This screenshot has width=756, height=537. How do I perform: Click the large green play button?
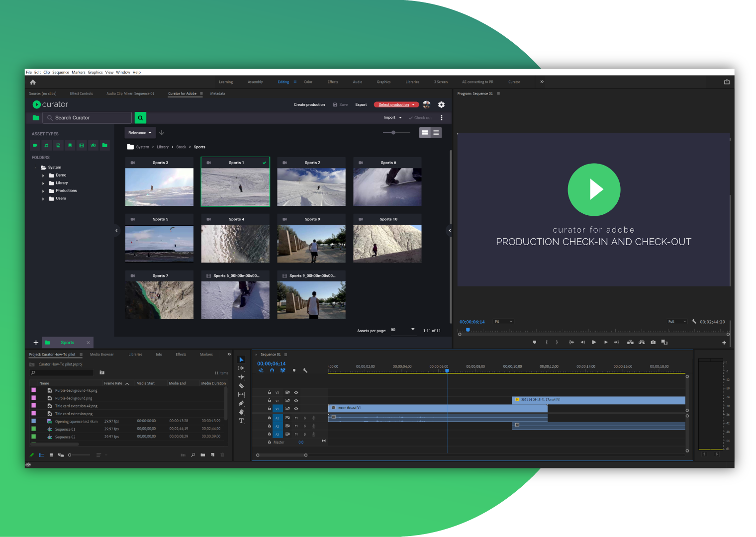594,189
